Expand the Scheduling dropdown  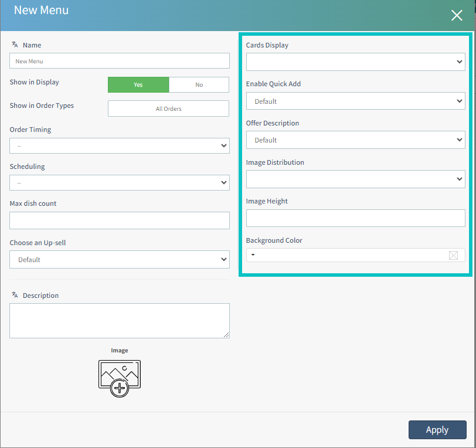[120, 182]
